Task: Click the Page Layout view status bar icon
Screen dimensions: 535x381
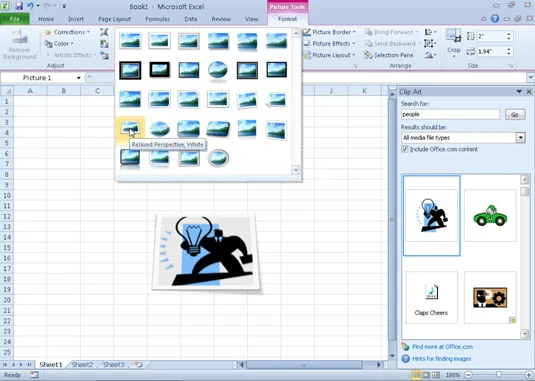Action: click(x=426, y=375)
